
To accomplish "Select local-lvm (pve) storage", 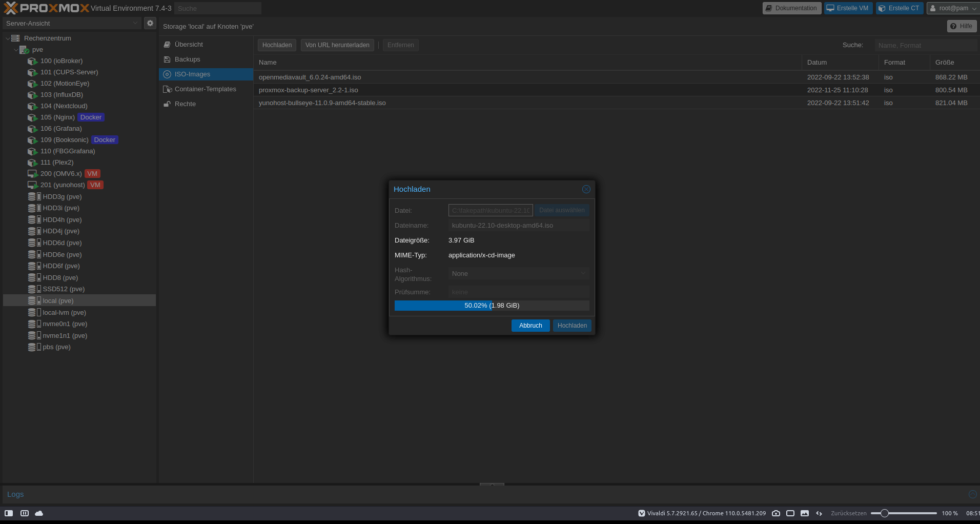I will point(79,313).
